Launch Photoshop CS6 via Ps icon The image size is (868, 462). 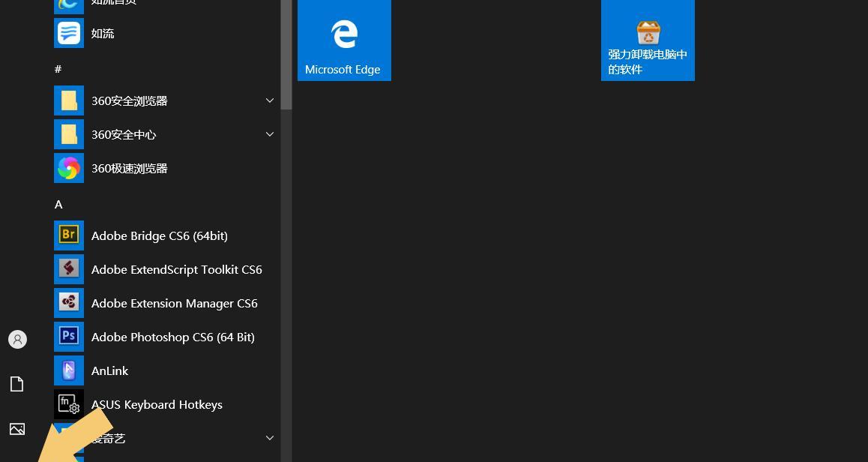(x=69, y=337)
